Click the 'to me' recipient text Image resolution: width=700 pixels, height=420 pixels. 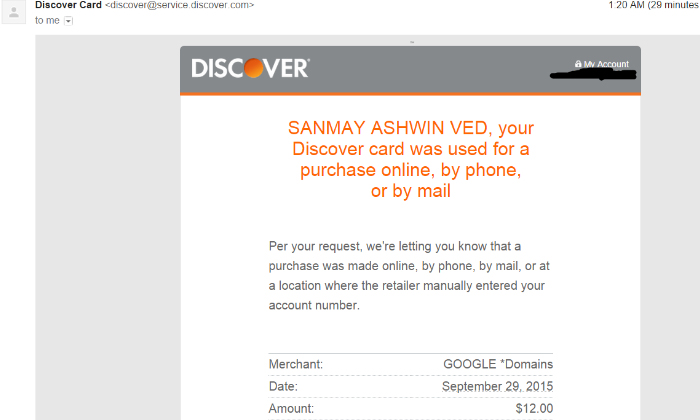[x=47, y=21]
